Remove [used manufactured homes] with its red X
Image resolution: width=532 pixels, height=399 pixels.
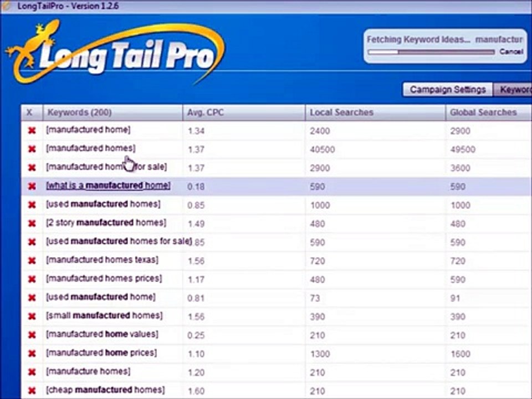pyautogui.click(x=32, y=205)
